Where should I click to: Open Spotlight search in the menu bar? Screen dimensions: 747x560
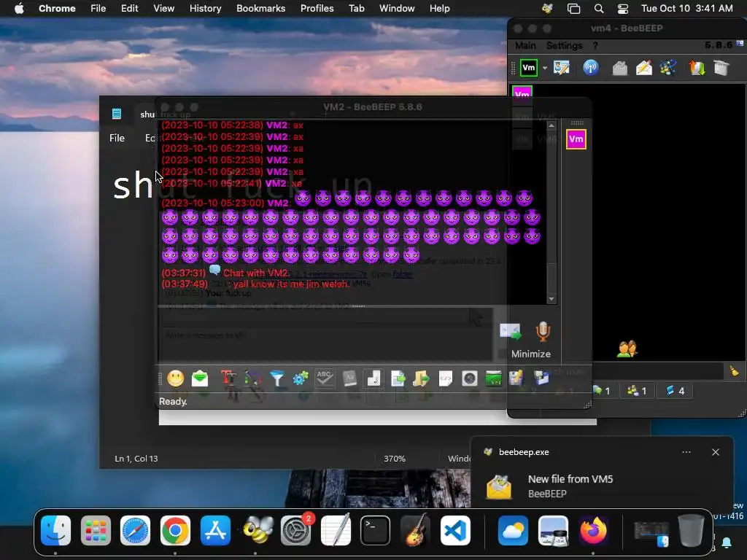coord(599,9)
